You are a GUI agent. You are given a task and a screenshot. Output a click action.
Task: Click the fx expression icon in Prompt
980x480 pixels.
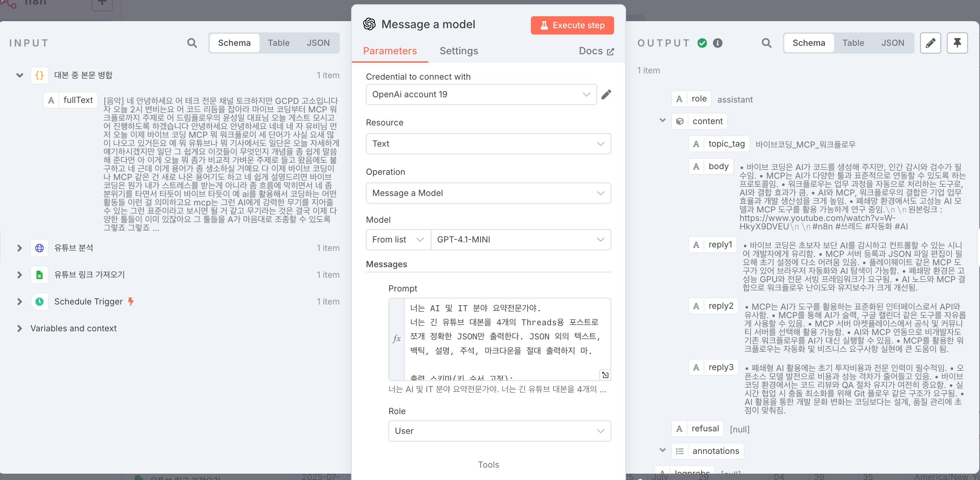coord(397,339)
